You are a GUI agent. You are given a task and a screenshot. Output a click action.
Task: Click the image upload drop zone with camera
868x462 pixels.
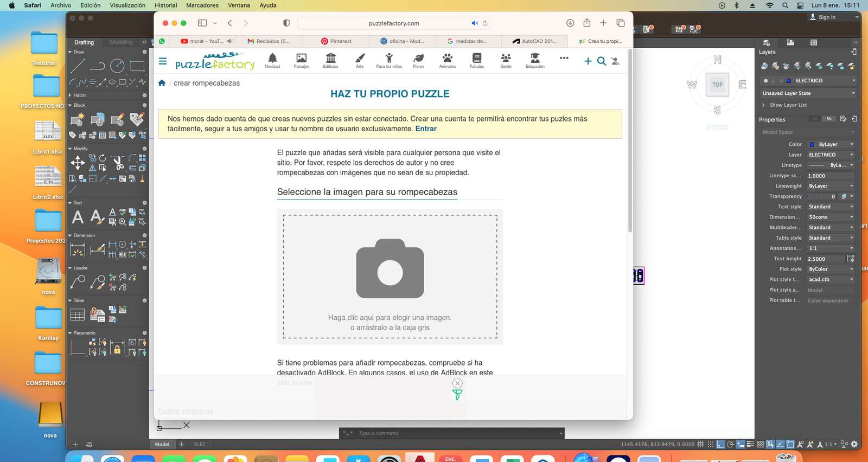[390, 277]
